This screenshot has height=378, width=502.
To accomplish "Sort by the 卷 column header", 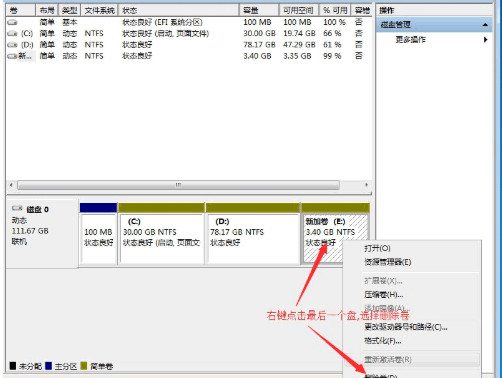I will pyautogui.click(x=21, y=11).
